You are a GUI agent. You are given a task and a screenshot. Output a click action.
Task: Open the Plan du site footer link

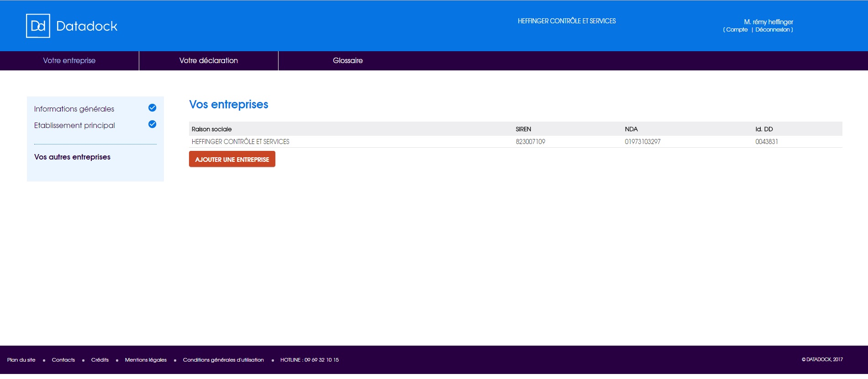pos(21,360)
